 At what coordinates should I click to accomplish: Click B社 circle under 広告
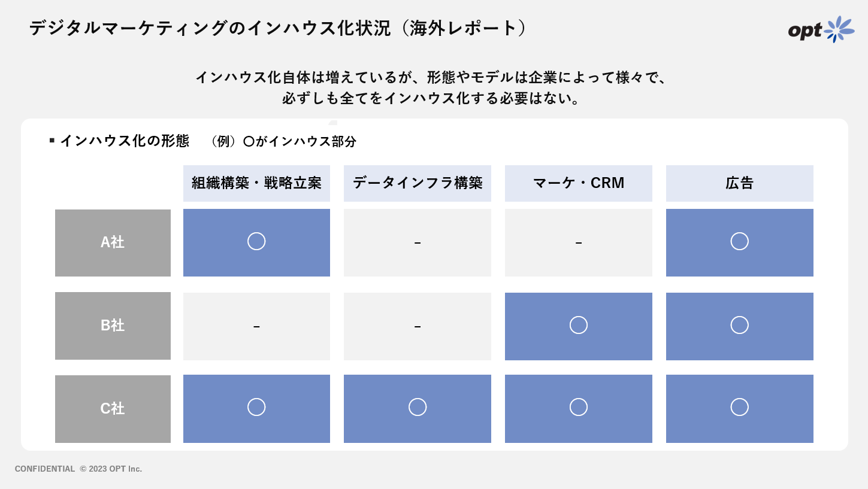pos(740,325)
